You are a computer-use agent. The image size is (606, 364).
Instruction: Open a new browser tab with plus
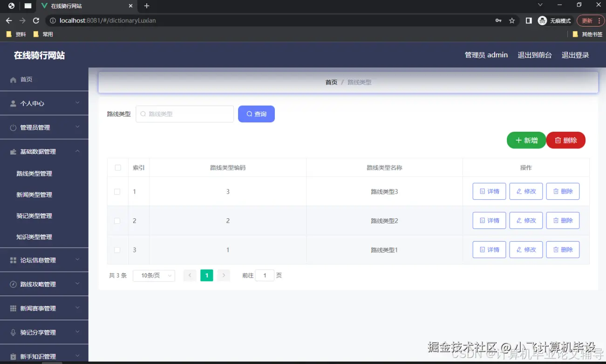click(x=147, y=6)
